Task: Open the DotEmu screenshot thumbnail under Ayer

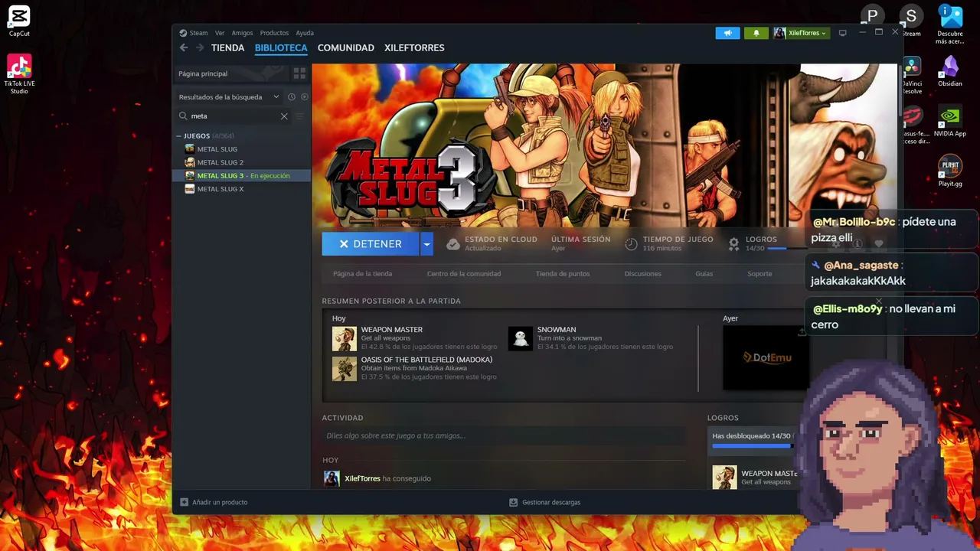Action: pyautogui.click(x=766, y=357)
